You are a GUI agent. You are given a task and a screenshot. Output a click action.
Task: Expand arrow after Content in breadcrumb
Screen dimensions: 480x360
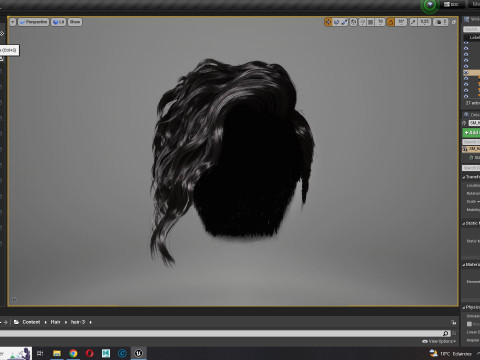46,322
